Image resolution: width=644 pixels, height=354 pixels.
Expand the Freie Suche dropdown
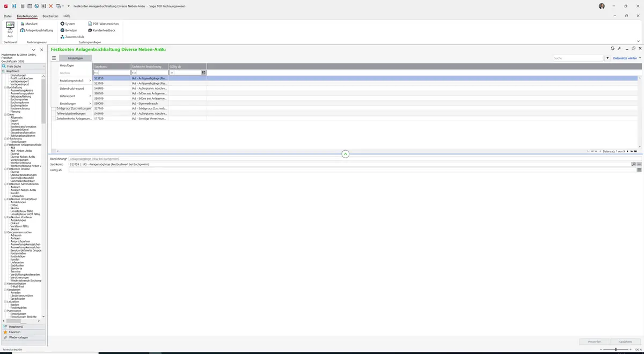coord(43,67)
